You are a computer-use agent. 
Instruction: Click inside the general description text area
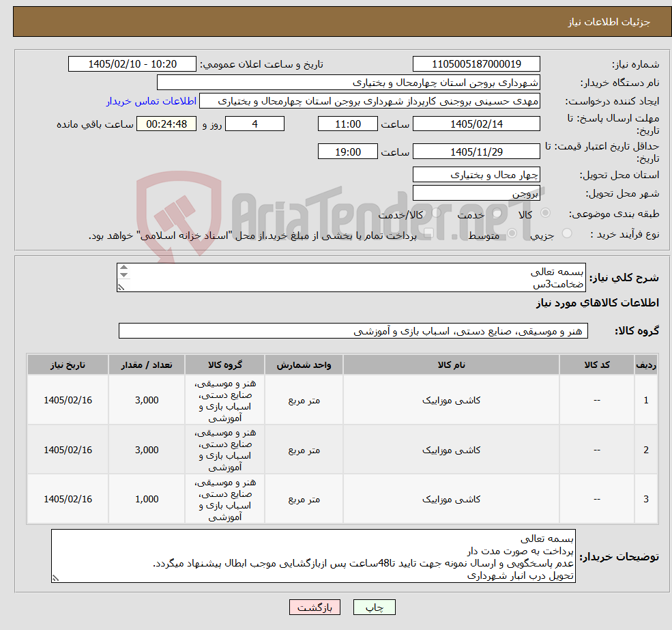[x=351, y=278]
